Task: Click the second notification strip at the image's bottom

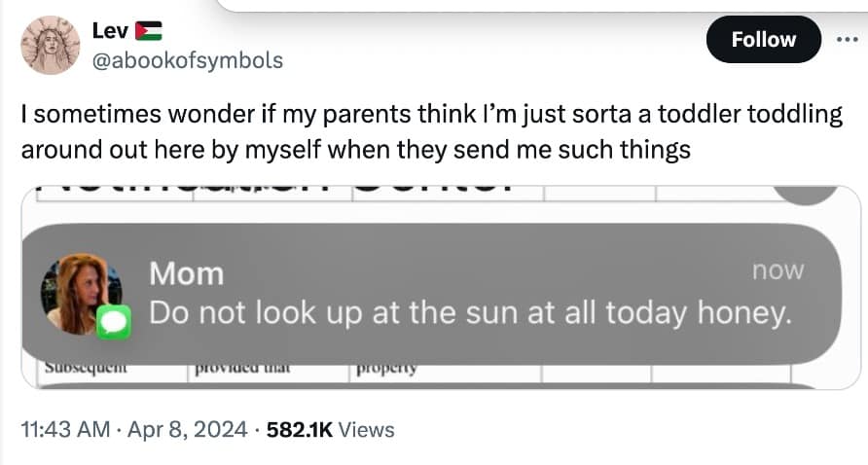Action: (x=428, y=385)
